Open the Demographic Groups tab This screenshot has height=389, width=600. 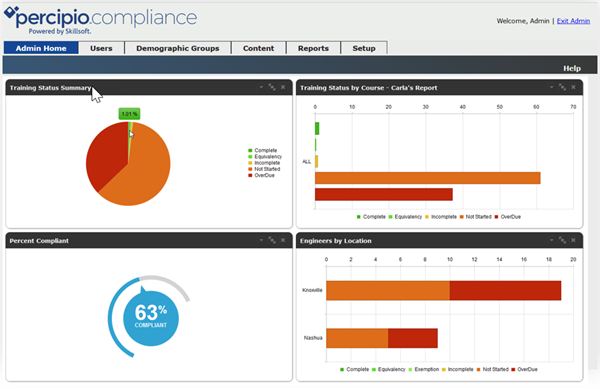click(178, 48)
